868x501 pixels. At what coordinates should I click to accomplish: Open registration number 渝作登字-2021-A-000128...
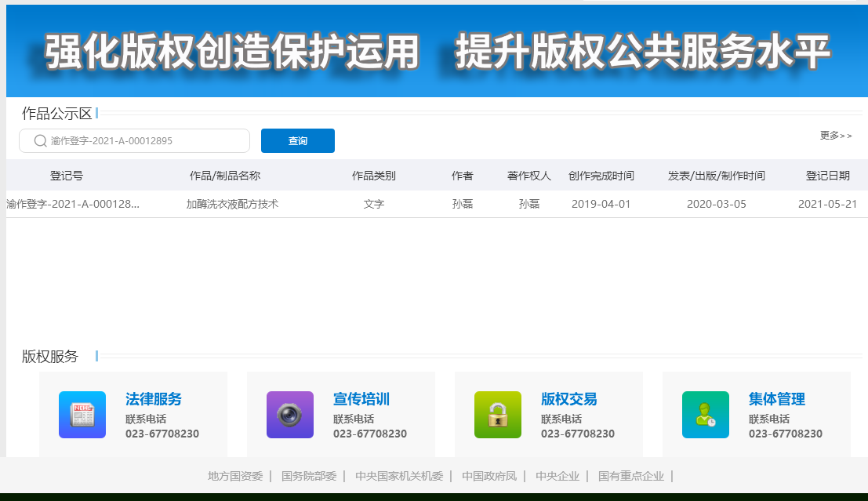pos(73,205)
